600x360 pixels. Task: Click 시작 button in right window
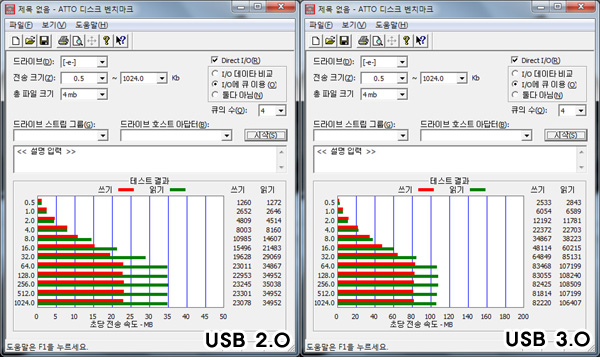(x=566, y=135)
